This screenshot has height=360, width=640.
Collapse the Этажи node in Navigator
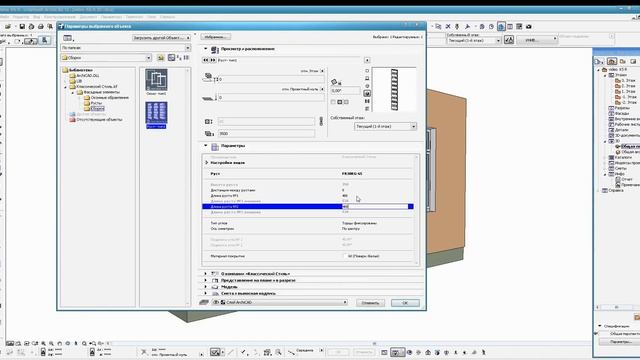(x=605, y=75)
